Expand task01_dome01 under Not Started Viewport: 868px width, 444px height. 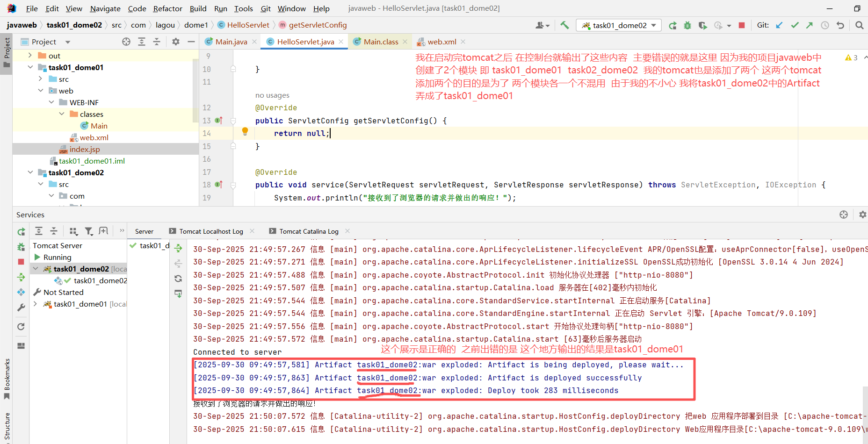[x=36, y=304]
